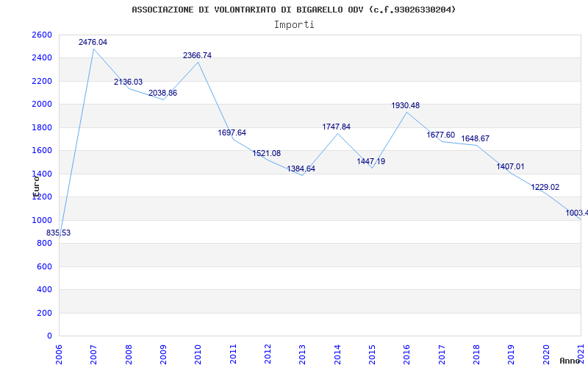
Task: Select data label 1697.64
Action: (x=232, y=132)
